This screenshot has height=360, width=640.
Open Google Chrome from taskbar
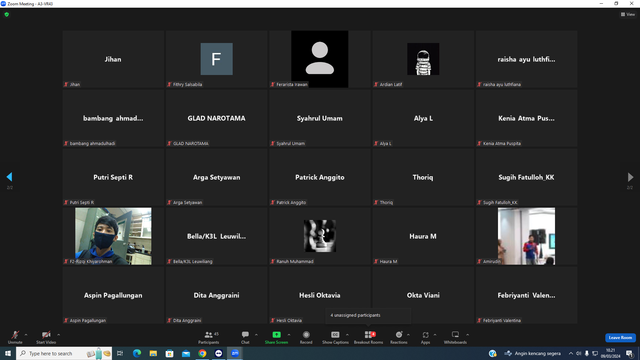point(202,353)
